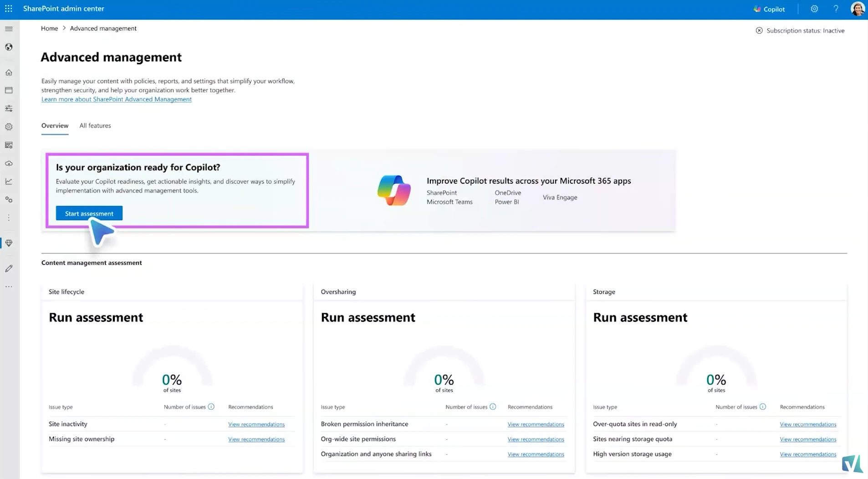Click the Missing site ownership row label
Viewport: 868px width, 479px height.
(82, 439)
